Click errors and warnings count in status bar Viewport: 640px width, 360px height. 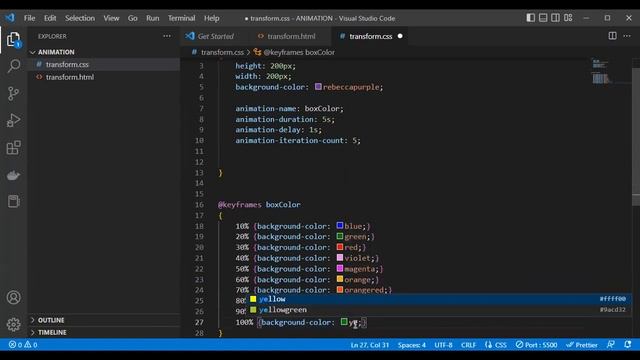23,345
